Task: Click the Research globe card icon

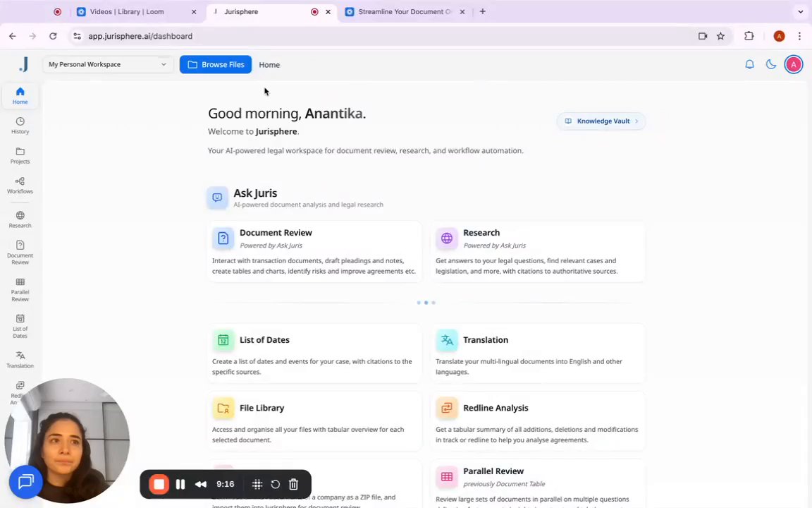Action: 446,238
